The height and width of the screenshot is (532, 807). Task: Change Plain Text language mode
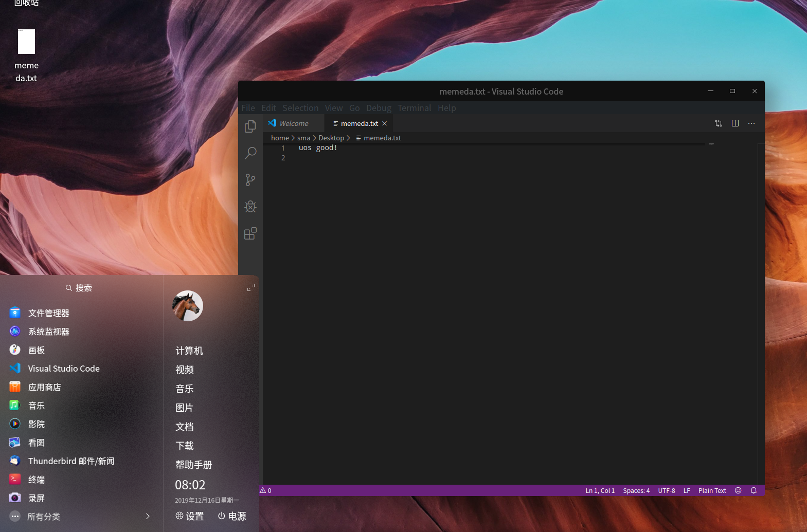point(712,490)
